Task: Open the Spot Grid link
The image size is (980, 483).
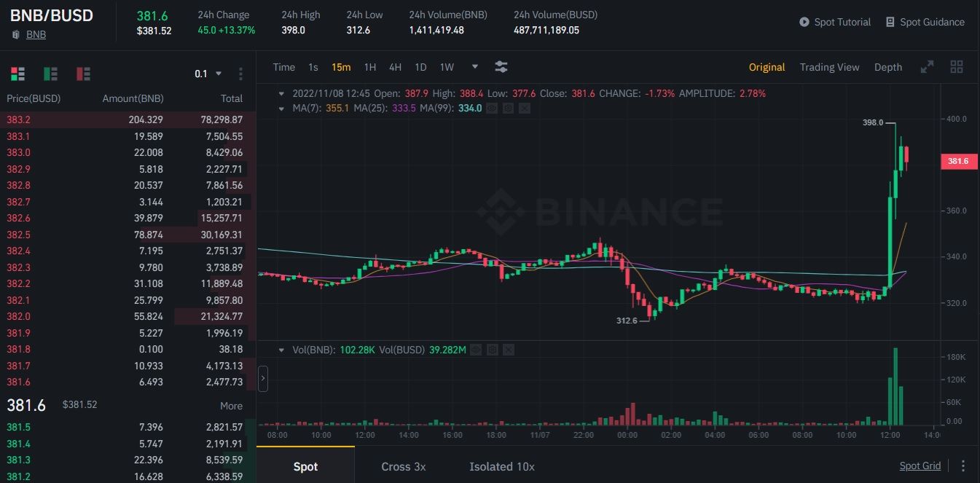Action: click(x=920, y=466)
